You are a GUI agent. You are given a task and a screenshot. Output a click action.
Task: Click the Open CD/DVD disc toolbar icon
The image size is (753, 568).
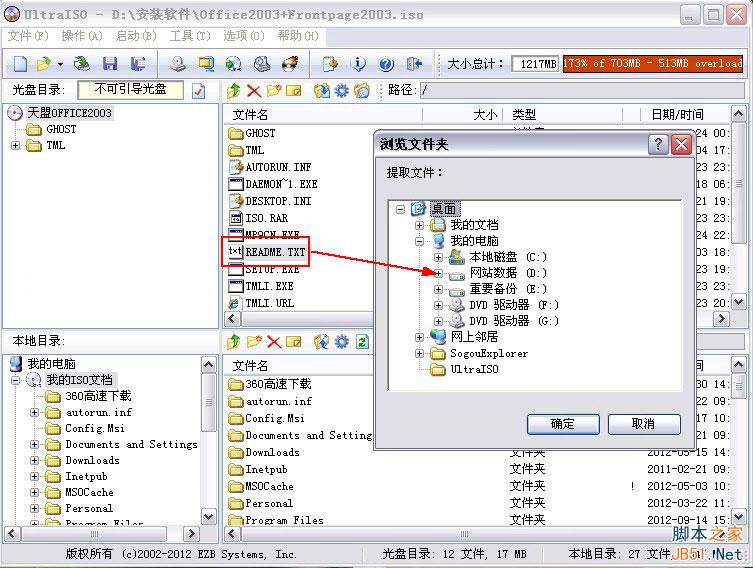coord(82,64)
